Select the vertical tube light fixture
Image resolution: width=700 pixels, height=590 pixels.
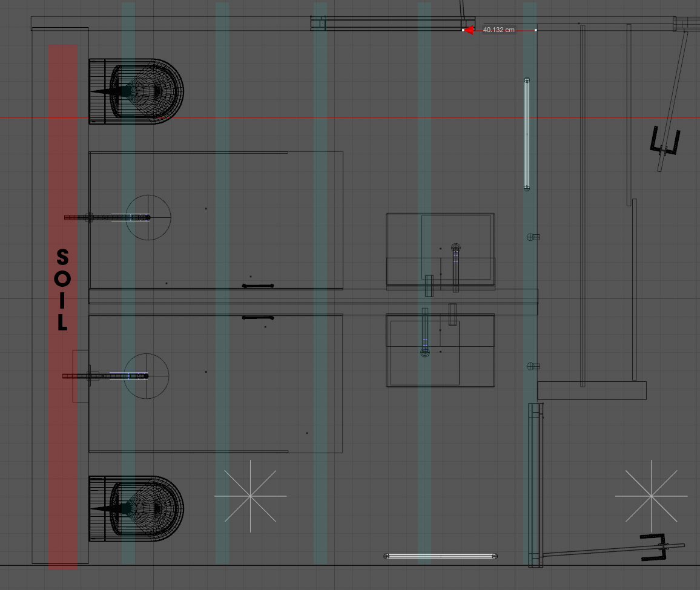(526, 134)
